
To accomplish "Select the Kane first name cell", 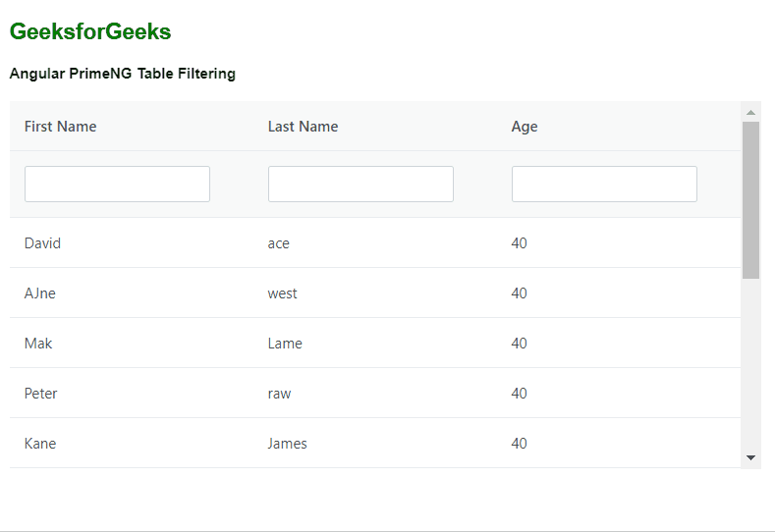I will [40, 444].
